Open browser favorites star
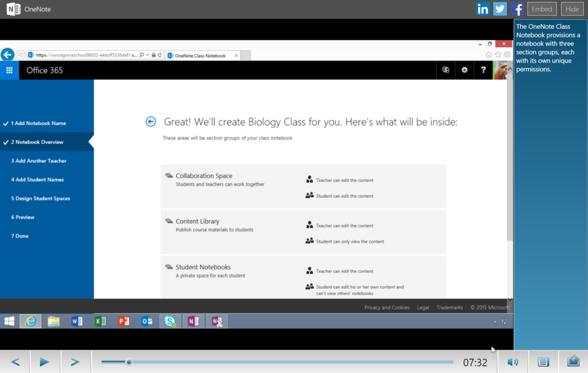This screenshot has width=588, height=373. tap(498, 55)
